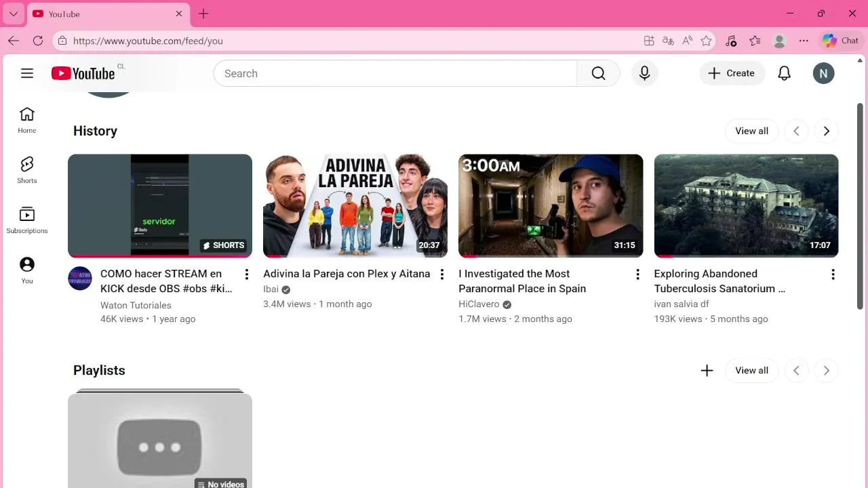Viewport: 868px width, 488px height.
Task: Open the favorites list icon
Action: coord(755,41)
